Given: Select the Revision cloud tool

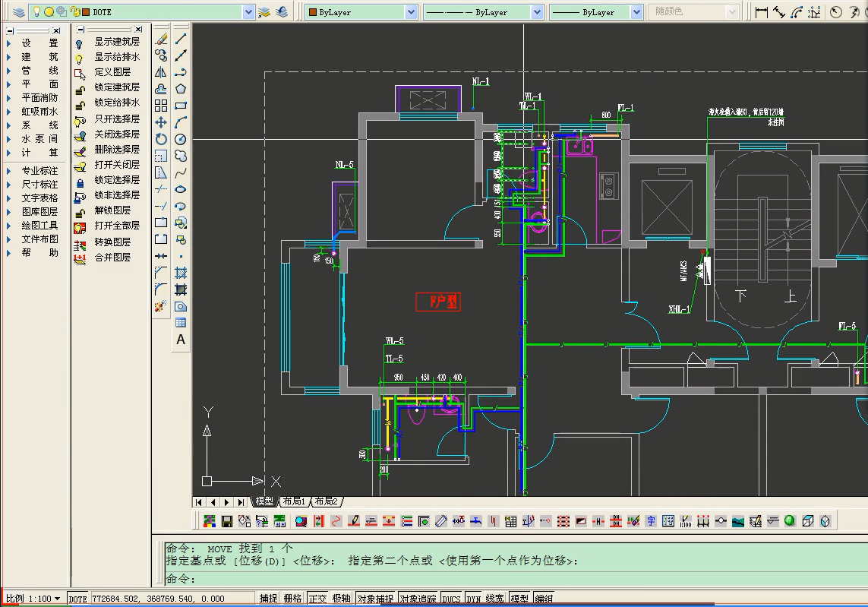Looking at the screenshot, I should coord(181,156).
